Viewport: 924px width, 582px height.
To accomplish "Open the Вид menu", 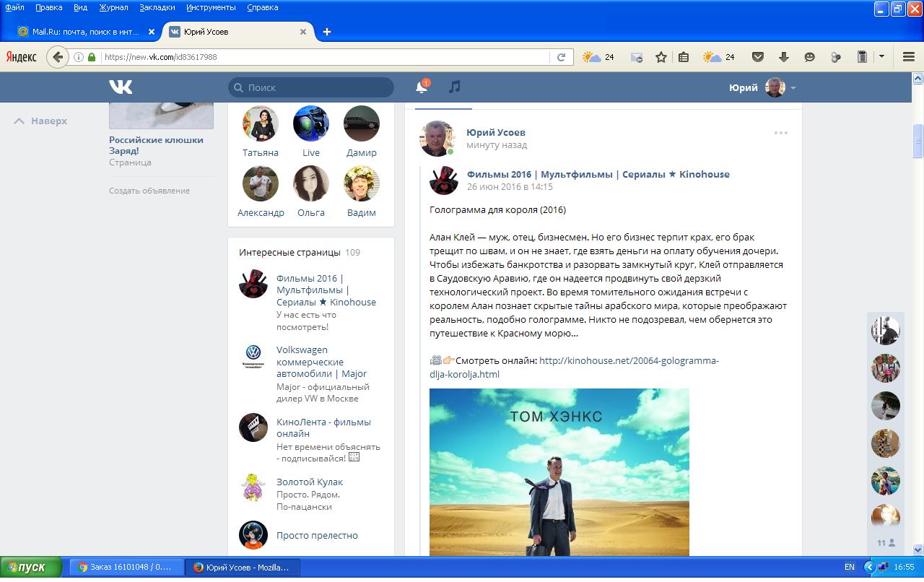I will point(80,7).
